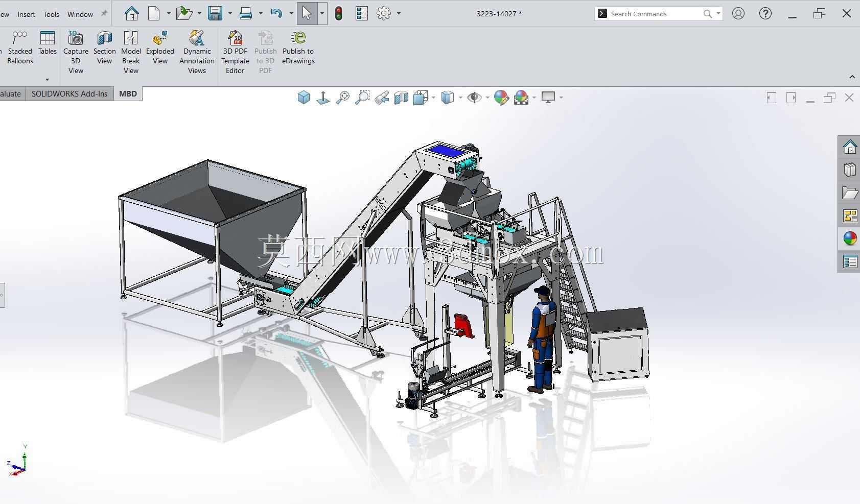Open the View Palette task pane tab

click(850, 215)
